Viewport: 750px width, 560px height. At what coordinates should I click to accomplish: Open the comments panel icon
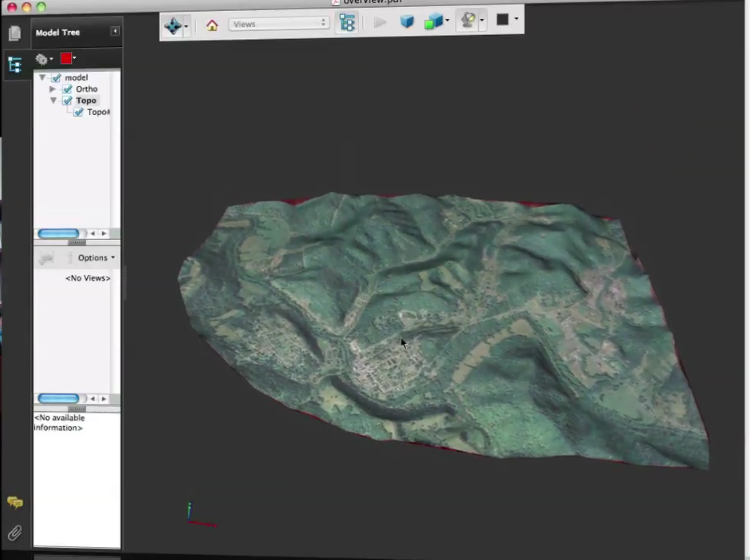15,503
